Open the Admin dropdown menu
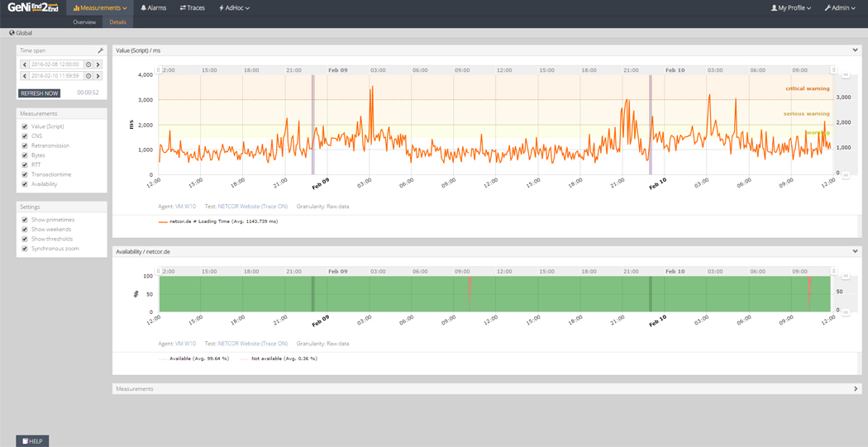The height and width of the screenshot is (447, 868). point(840,7)
